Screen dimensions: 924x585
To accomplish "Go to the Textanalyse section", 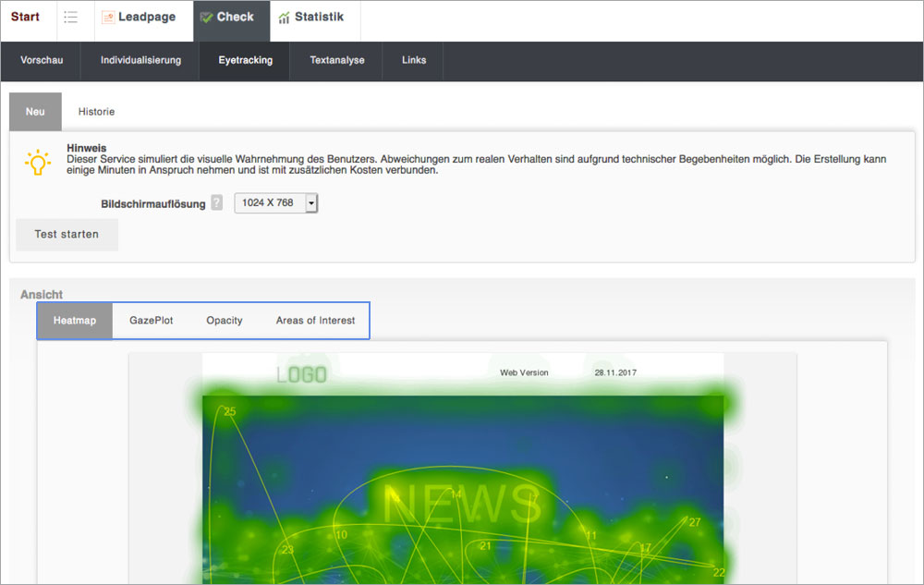I will click(337, 61).
